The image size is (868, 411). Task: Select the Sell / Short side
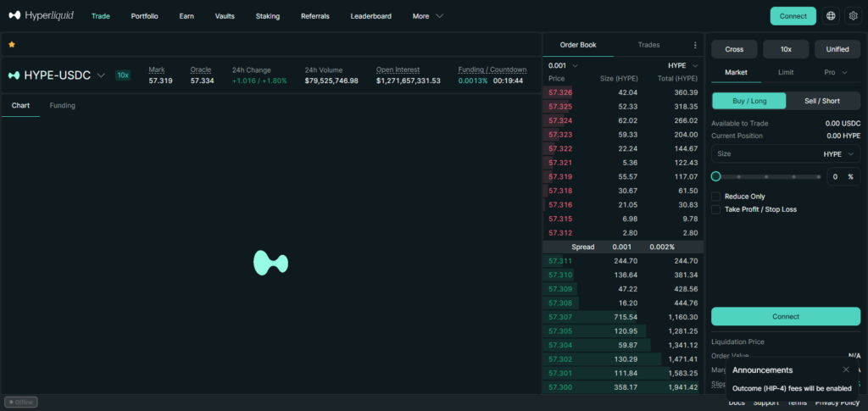click(x=822, y=101)
